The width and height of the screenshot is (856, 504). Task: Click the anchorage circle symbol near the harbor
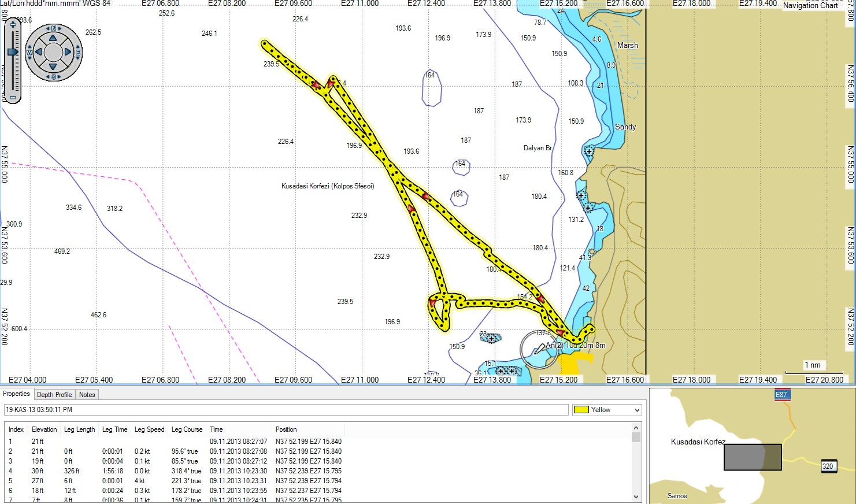click(539, 349)
